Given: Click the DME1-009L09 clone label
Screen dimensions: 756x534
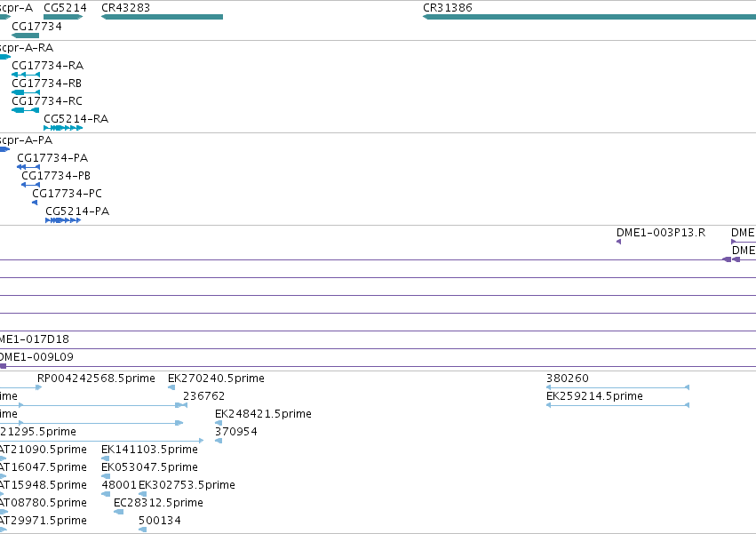Looking at the screenshot, I should pos(36,357).
